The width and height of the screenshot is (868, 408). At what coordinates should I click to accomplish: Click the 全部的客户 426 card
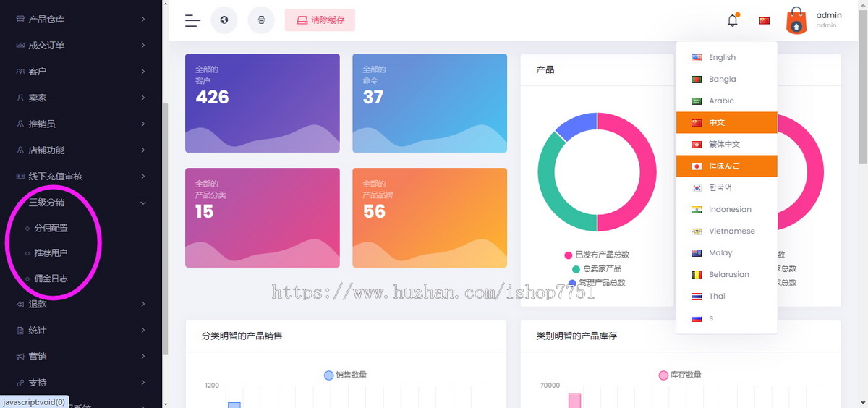pyautogui.click(x=263, y=103)
